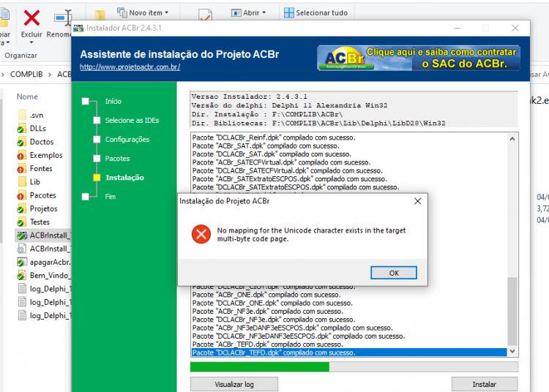549x392 pixels.
Task: Select the Selecione as IDEs step
Action: point(132,120)
